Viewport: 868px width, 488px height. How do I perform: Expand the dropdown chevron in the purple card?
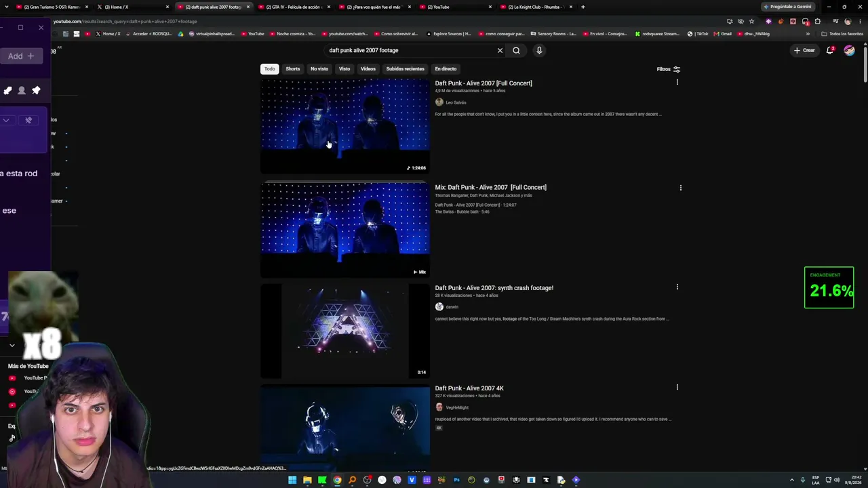[x=6, y=120]
